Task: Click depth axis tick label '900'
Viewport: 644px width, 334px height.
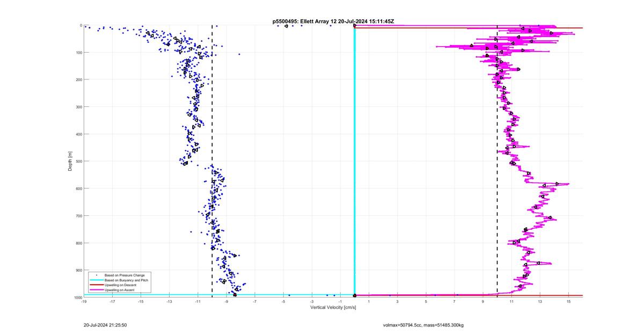Action: point(78,270)
